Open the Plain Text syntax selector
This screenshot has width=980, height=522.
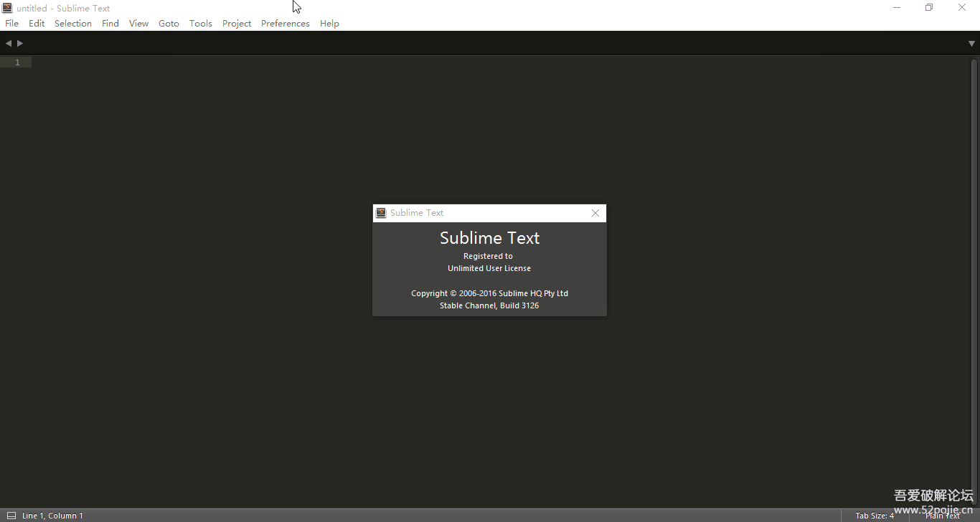tap(943, 516)
